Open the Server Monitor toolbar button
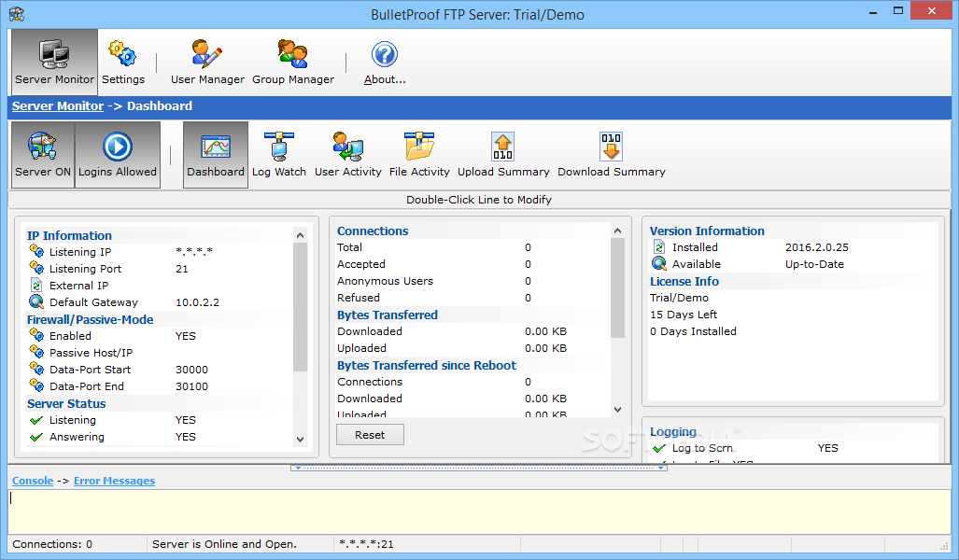This screenshot has width=959, height=560. [54, 62]
